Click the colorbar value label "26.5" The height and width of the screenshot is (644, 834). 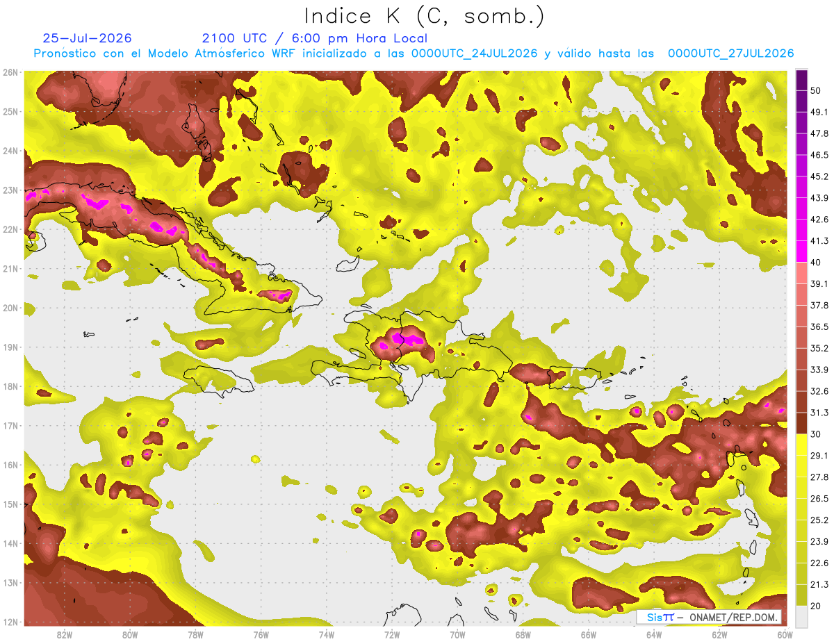[x=821, y=498]
